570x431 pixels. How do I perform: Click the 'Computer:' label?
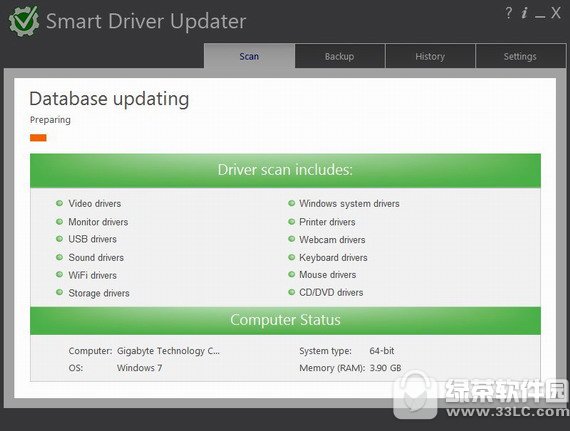point(90,351)
